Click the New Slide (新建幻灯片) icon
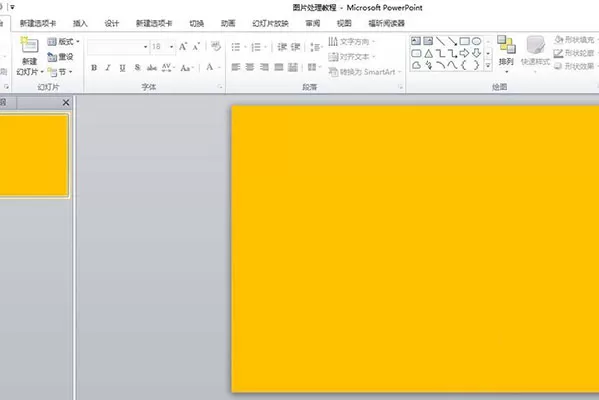599x400 pixels. click(x=29, y=46)
